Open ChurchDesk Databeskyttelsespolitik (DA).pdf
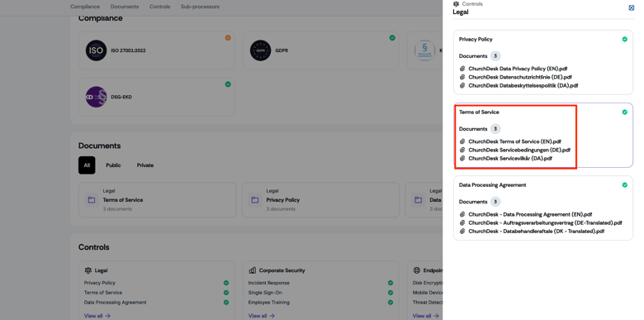This screenshot has width=644, height=320. (x=523, y=85)
